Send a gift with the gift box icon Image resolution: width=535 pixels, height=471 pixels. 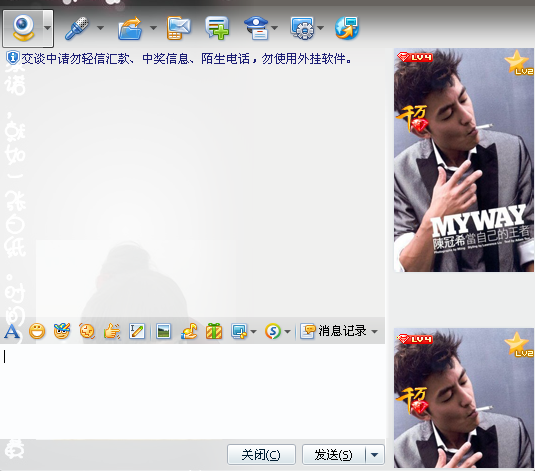(214, 331)
